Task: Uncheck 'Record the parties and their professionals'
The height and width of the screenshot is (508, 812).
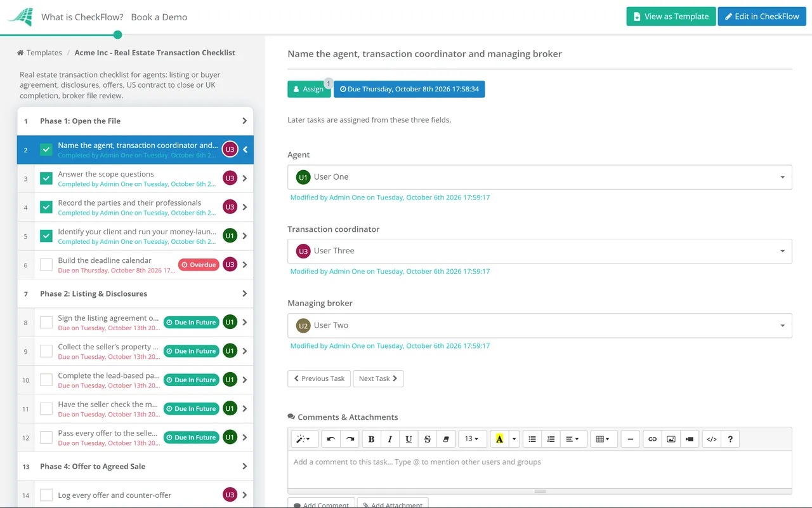Action: pos(46,207)
